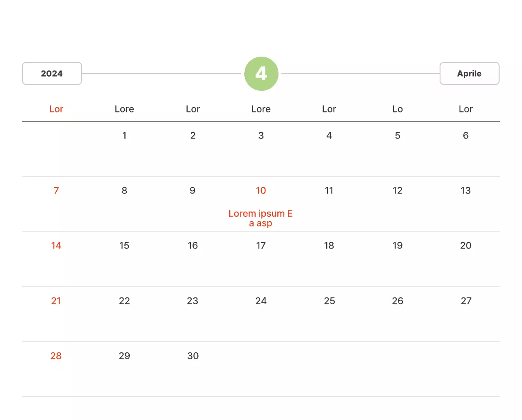Select date 25 in the fourth week
The height and width of the screenshot is (420, 522).
[329, 301]
